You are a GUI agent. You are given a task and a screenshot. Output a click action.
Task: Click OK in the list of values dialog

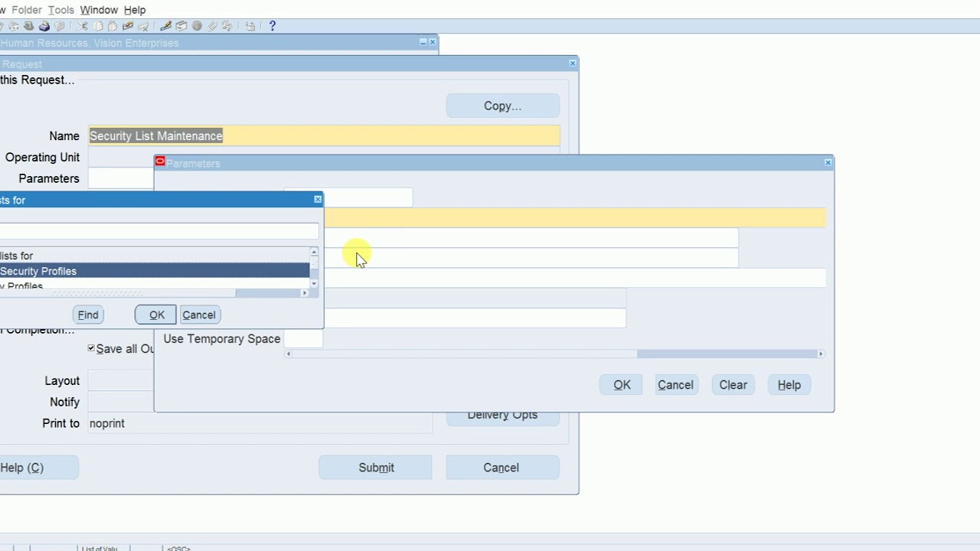[156, 315]
